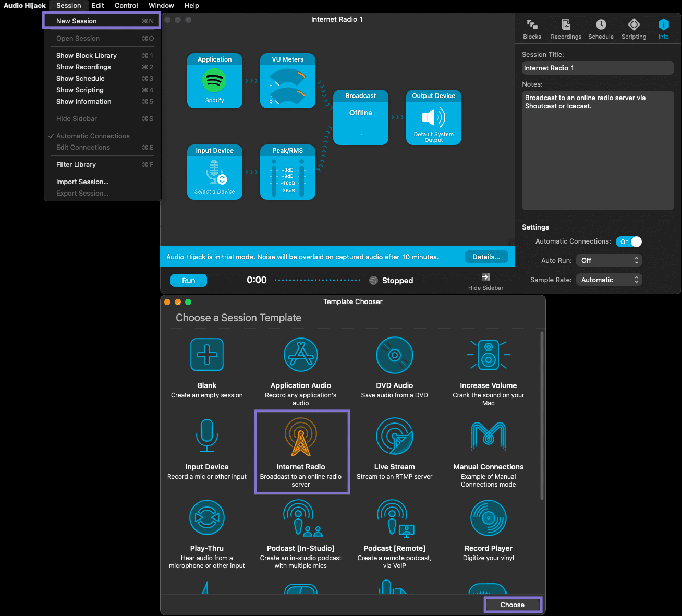Select the Peak/RMS meter block

pyautogui.click(x=288, y=172)
